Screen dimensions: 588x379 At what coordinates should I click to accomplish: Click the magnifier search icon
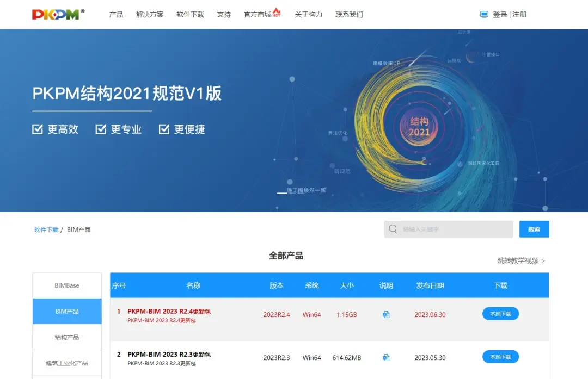(393, 229)
